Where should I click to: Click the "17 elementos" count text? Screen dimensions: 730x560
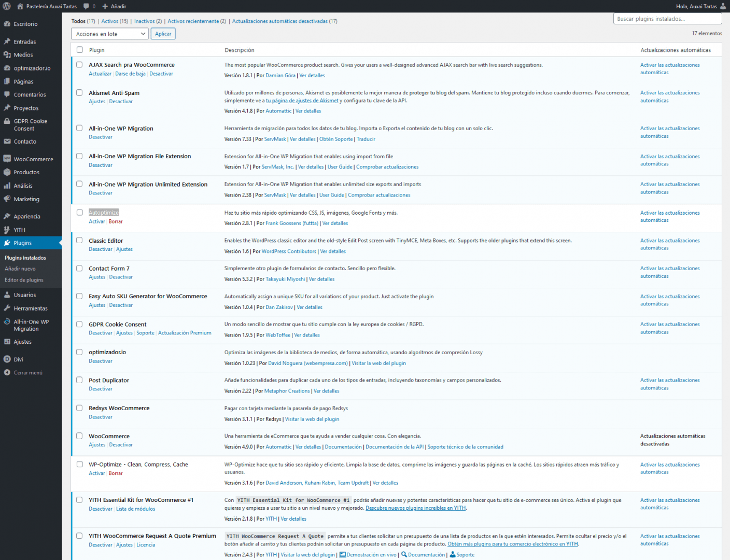[707, 33]
